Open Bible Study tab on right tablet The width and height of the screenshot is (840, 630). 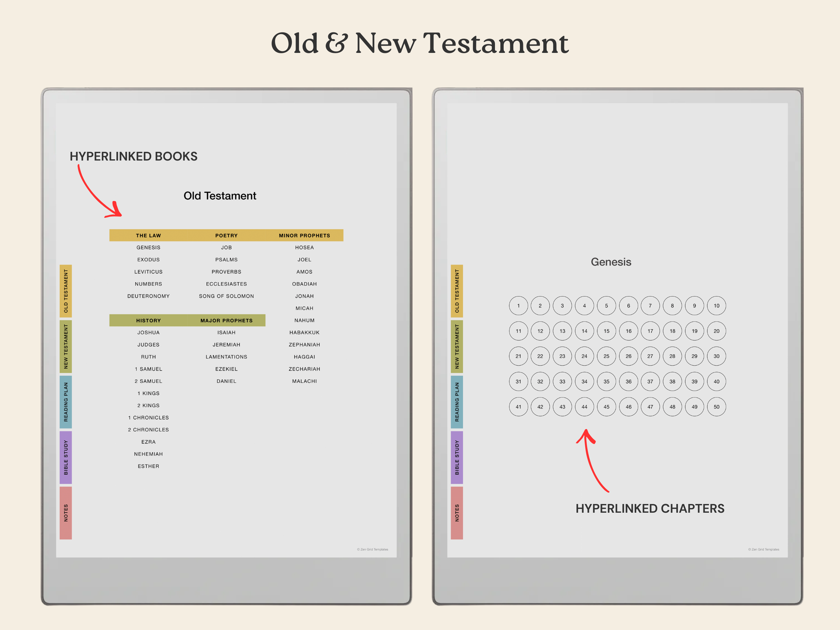tap(457, 457)
